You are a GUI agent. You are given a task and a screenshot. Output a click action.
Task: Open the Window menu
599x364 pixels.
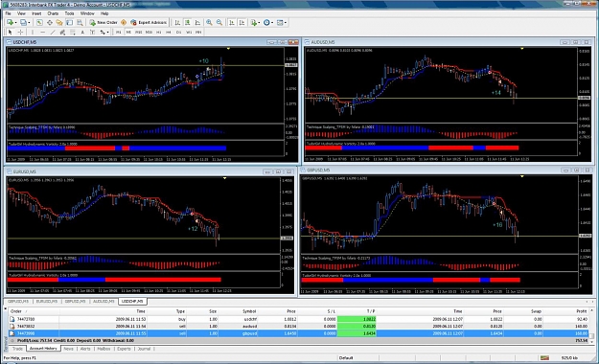click(87, 13)
